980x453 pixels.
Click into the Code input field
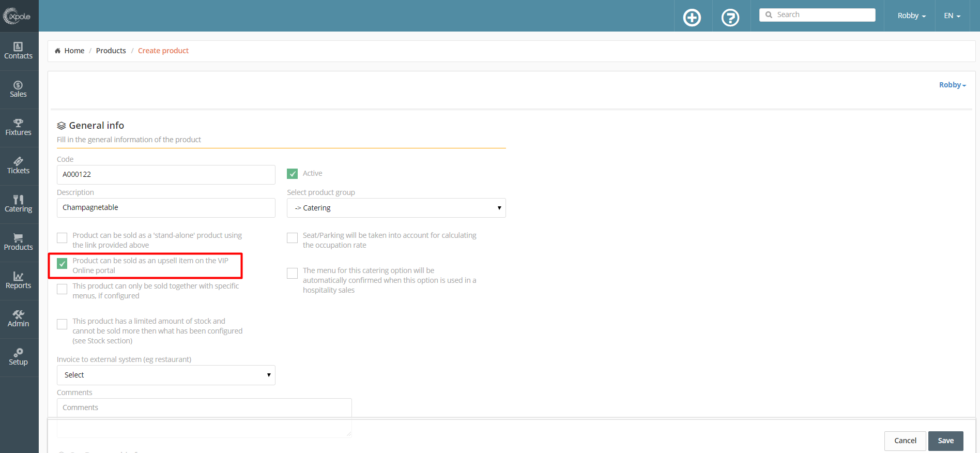coord(166,175)
